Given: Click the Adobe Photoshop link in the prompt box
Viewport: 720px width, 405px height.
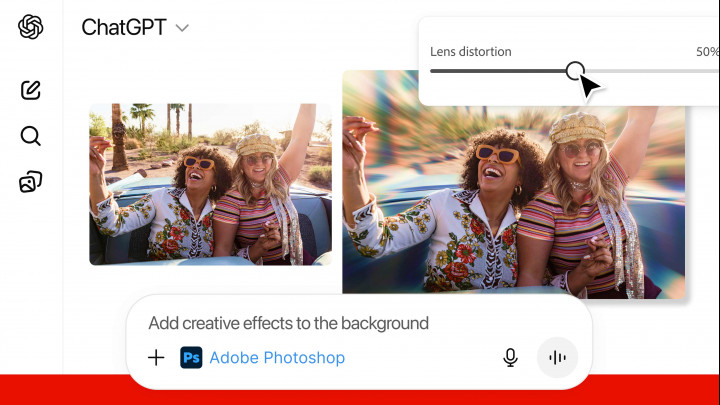Looking at the screenshot, I should click(277, 358).
